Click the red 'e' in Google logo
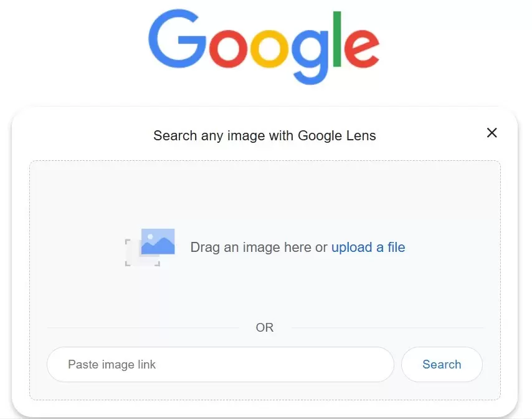This screenshot has height=419, width=532. (362, 51)
